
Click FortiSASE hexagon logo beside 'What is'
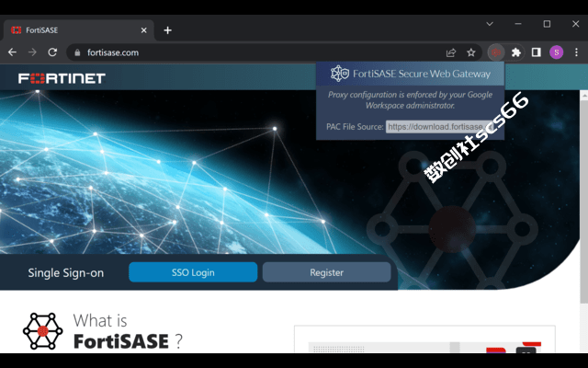(43, 331)
